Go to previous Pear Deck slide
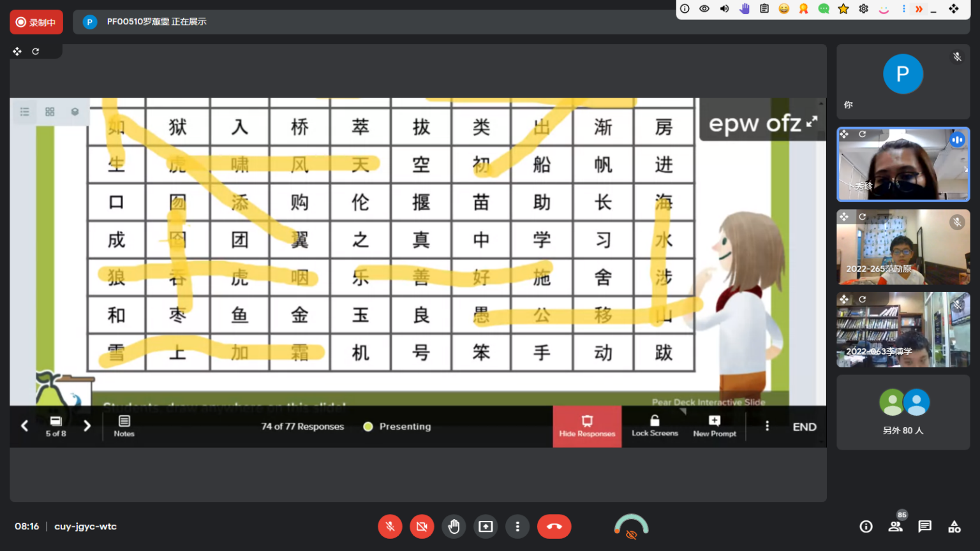Viewport: 980px width, 551px height. tap(24, 425)
